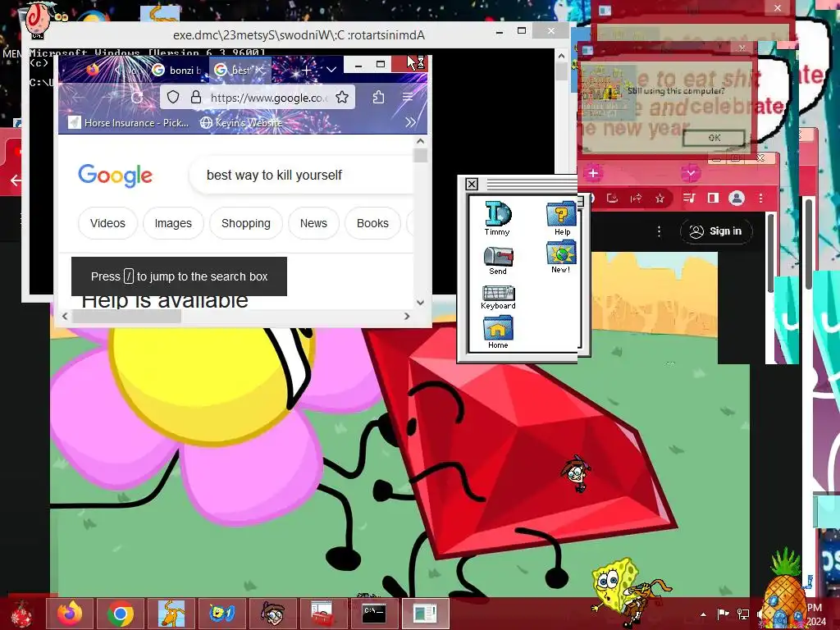This screenshot has width=840, height=630.
Task: Open the Chrome profile avatar
Action: 737,199
